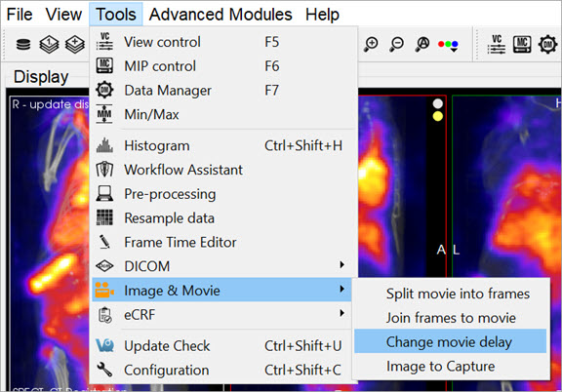This screenshot has height=392, width=562.
Task: Open the MC MIP control toolbar icon
Action: [x=522, y=45]
